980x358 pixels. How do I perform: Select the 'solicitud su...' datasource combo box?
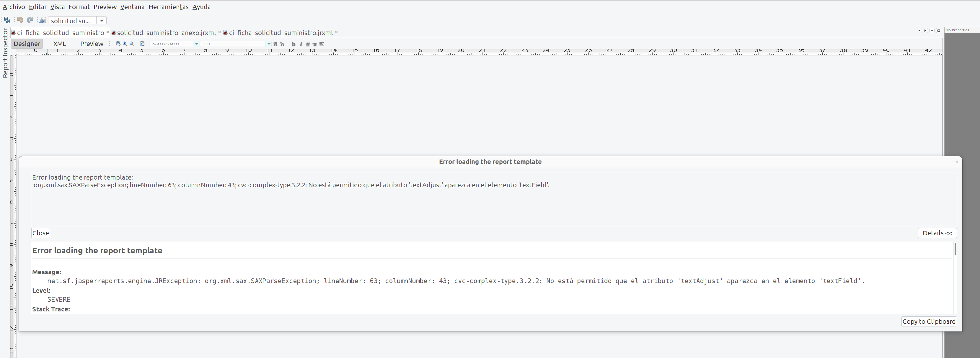[x=77, y=21]
